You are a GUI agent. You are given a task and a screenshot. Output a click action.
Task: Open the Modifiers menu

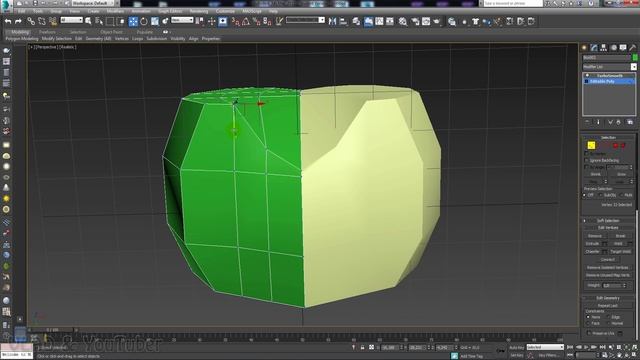point(116,11)
